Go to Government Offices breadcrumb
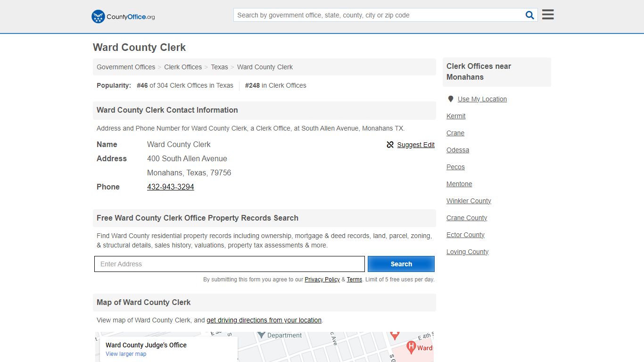This screenshot has height=362, width=644. pos(126,67)
